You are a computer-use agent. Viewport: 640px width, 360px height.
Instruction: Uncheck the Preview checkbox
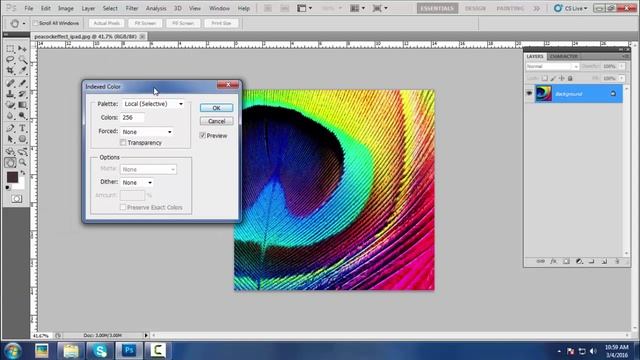pyautogui.click(x=202, y=136)
